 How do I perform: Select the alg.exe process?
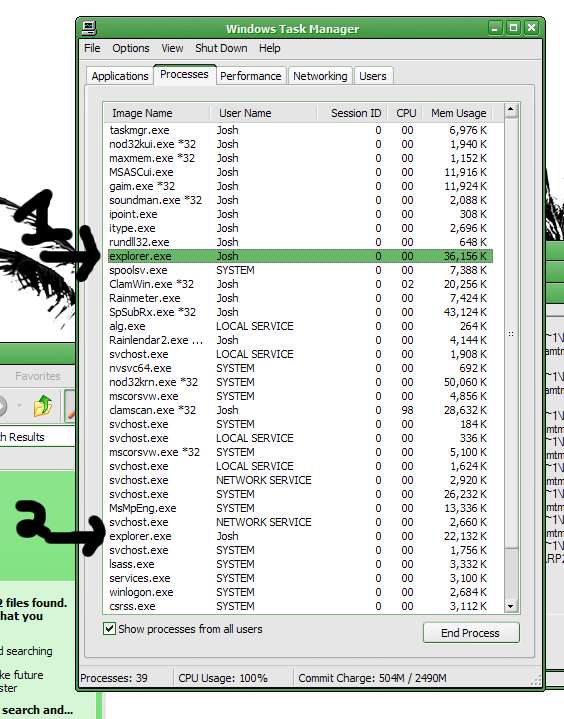click(x=300, y=326)
